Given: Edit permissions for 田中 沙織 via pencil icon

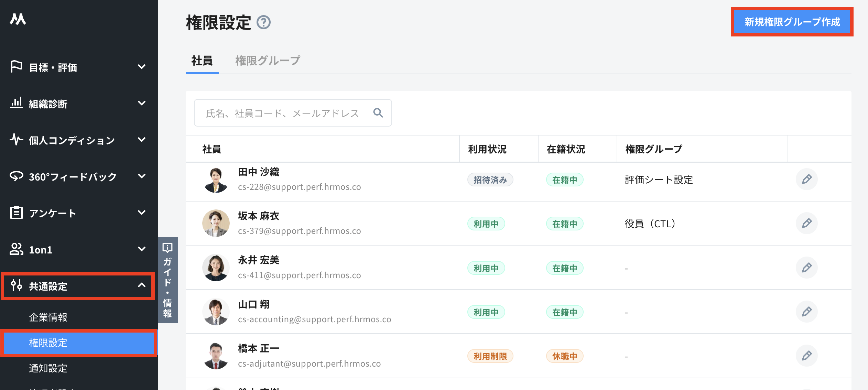Looking at the screenshot, I should coord(806,179).
